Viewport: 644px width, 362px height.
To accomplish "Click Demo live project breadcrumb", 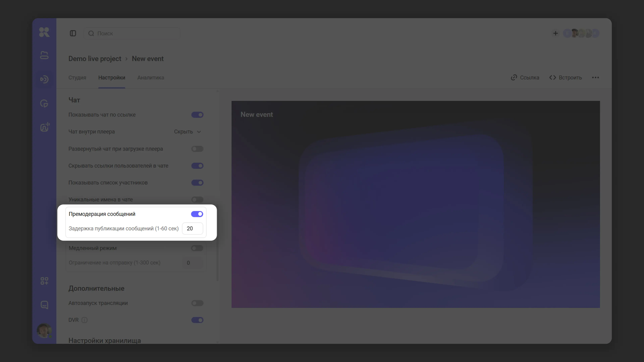I will (x=95, y=59).
